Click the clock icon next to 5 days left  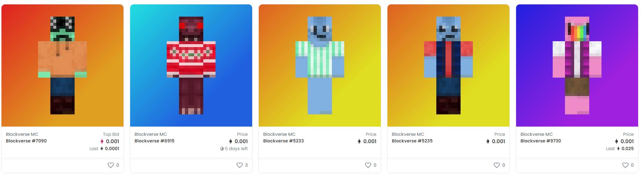(222, 149)
